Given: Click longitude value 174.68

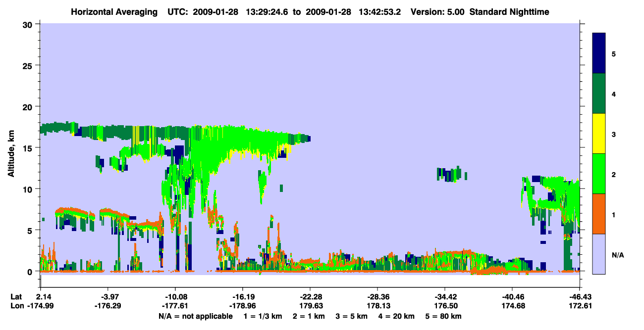Looking at the screenshot, I should pyautogui.click(x=514, y=306).
